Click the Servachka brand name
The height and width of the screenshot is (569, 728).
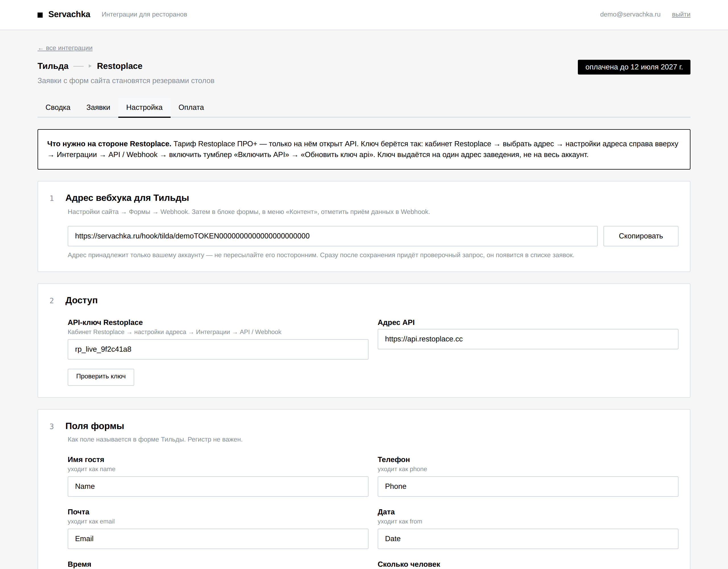click(x=69, y=14)
